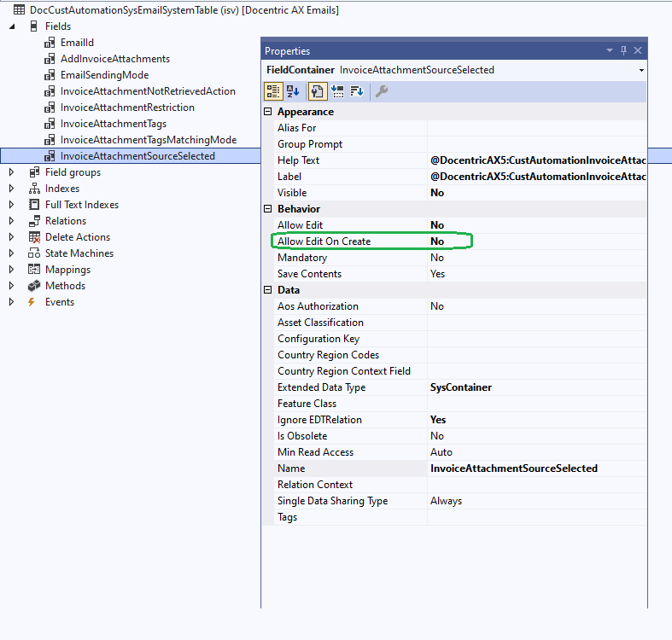Select the InvoiceAttachmentTags field

[x=113, y=124]
